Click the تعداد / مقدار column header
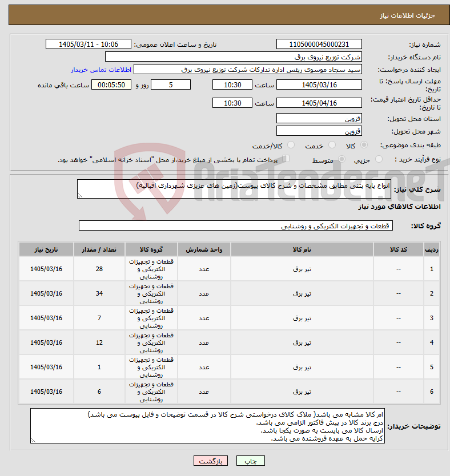This screenshot has width=450, height=476. tap(99, 249)
